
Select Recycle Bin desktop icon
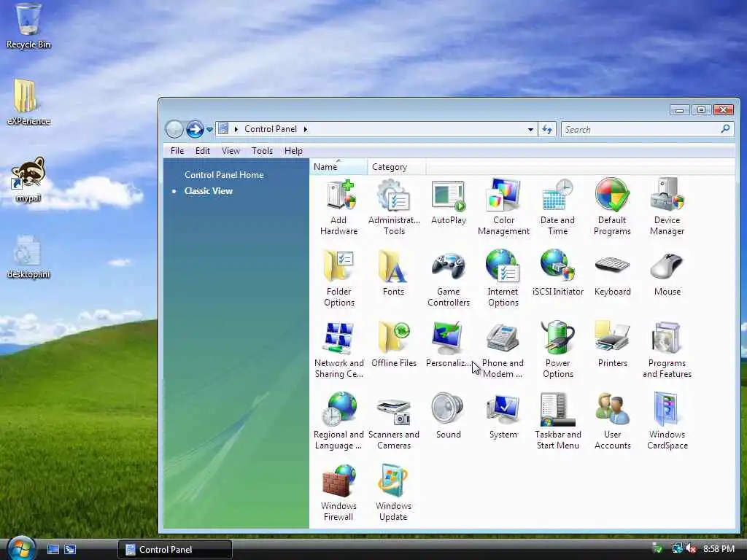point(28,26)
